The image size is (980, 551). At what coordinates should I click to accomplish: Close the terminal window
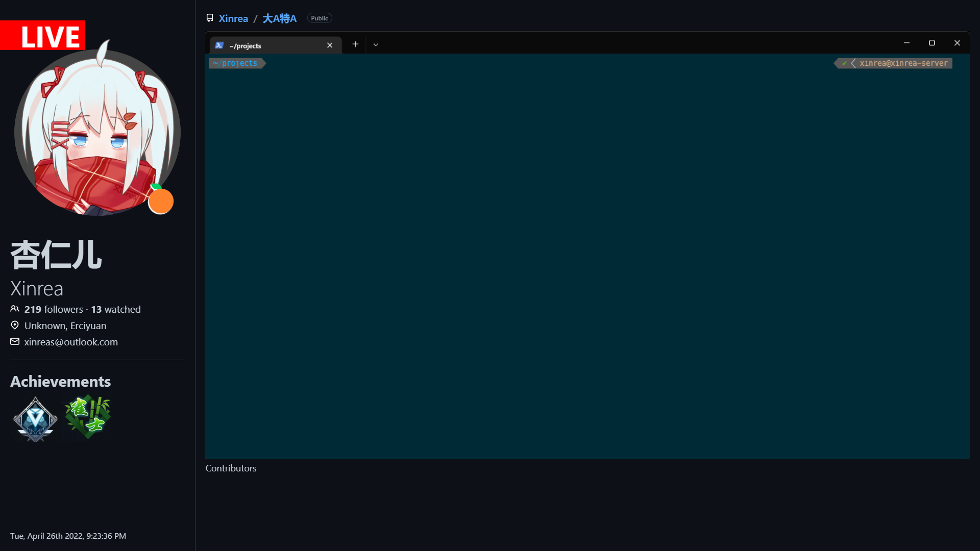957,43
